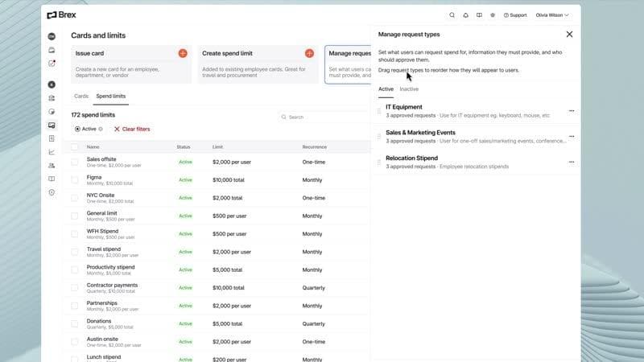Open the Cards section in left sidebar
Screen dimensions: 644x362
(x=52, y=125)
